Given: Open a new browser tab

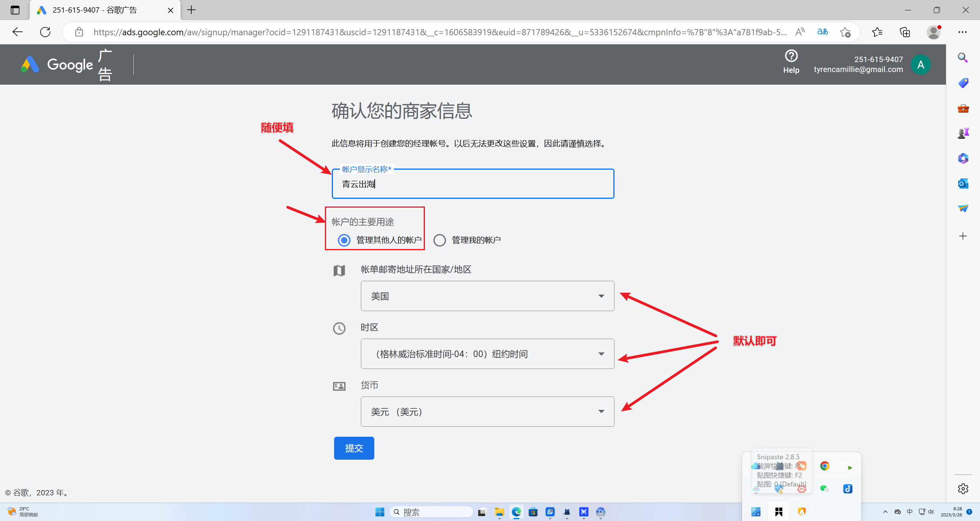Looking at the screenshot, I should coord(191,10).
